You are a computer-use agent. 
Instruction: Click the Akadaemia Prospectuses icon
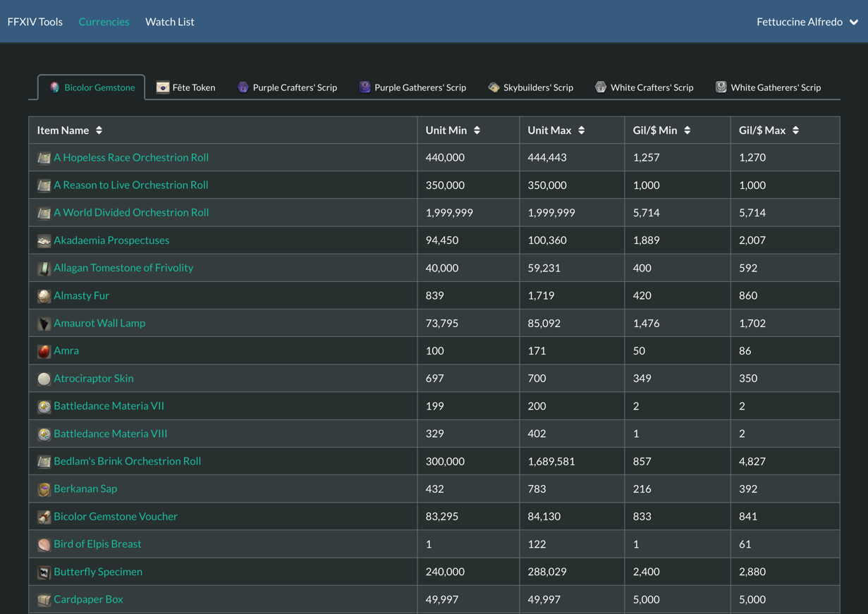(44, 240)
